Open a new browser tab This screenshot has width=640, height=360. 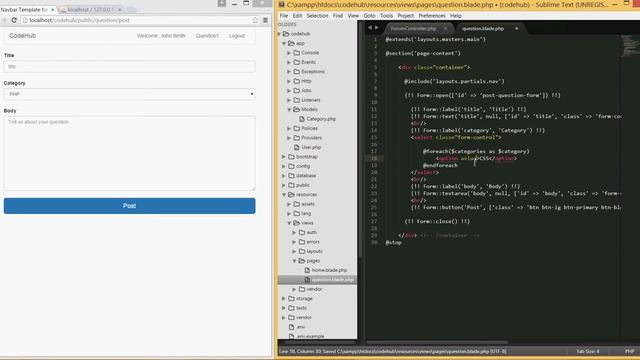click(131, 9)
